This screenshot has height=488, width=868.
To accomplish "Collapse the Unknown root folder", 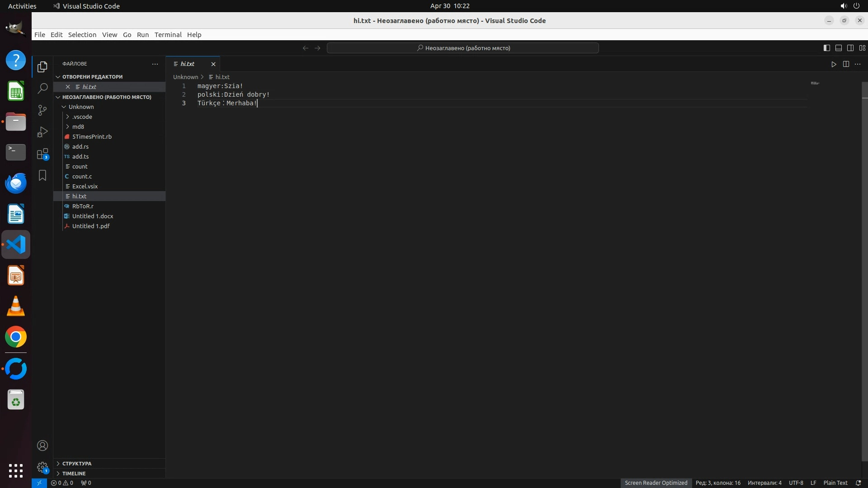I will (x=81, y=107).
